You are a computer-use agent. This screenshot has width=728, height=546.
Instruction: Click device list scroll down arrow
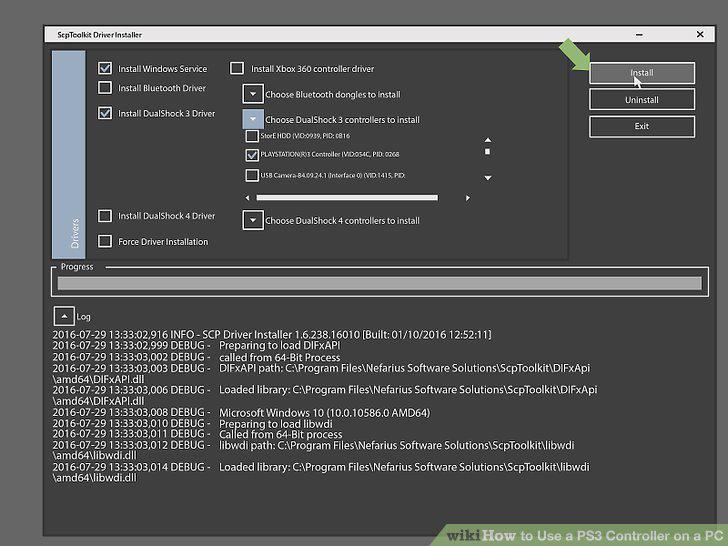488,178
